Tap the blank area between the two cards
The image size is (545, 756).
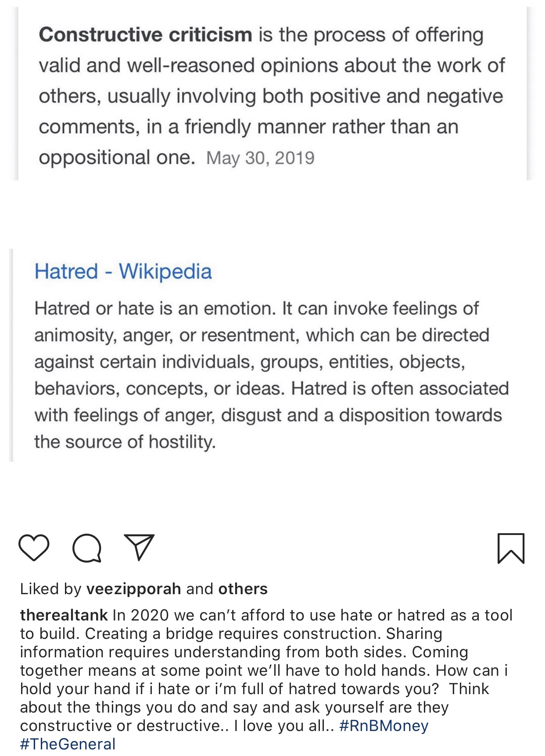click(x=272, y=214)
